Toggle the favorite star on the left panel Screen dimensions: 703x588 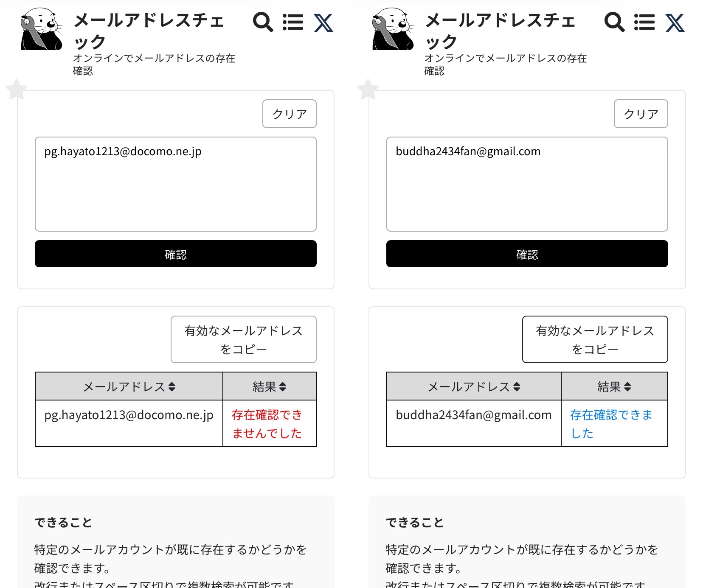pos(17,90)
